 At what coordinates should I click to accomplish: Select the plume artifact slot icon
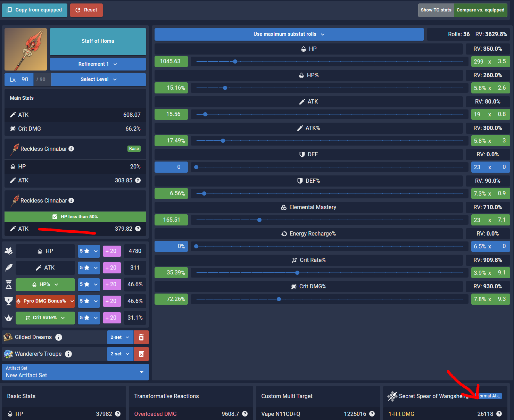[9, 267]
